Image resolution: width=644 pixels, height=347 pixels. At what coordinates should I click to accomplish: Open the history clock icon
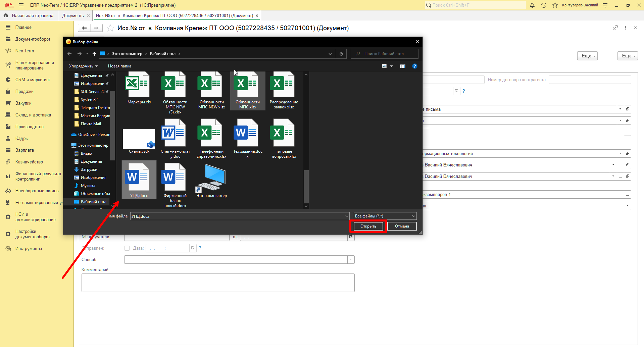[544, 5]
